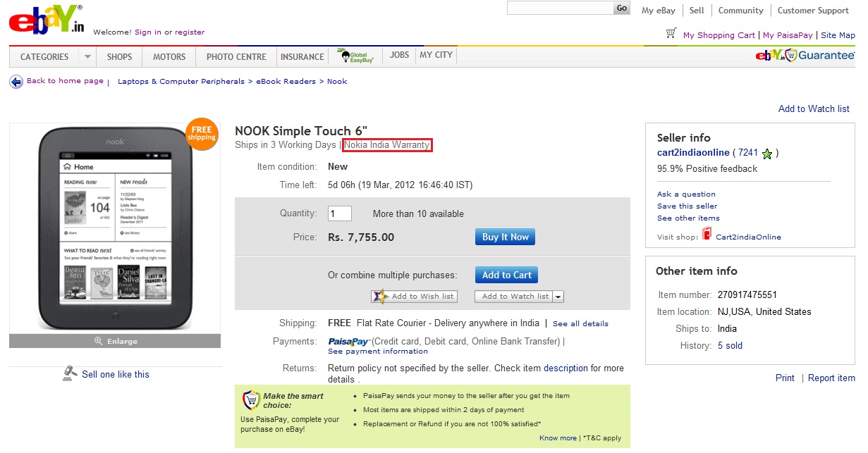Click the Add to Cart button

[506, 275]
